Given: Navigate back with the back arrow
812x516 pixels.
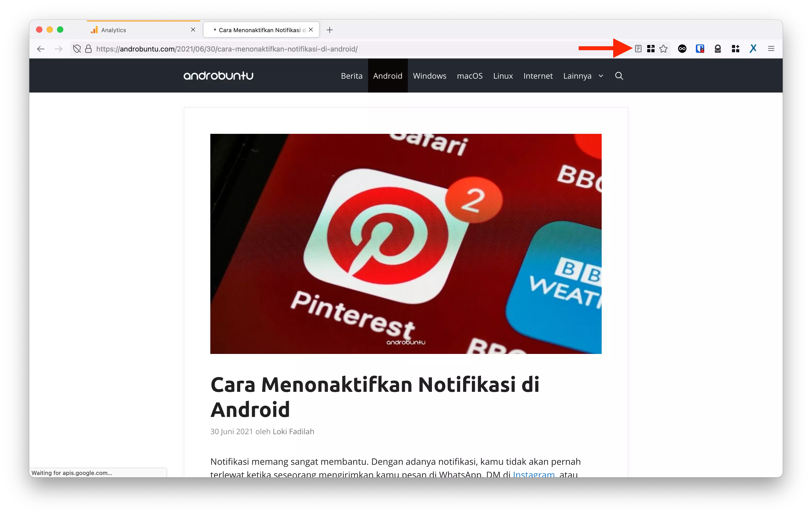Looking at the screenshot, I should pos(41,49).
